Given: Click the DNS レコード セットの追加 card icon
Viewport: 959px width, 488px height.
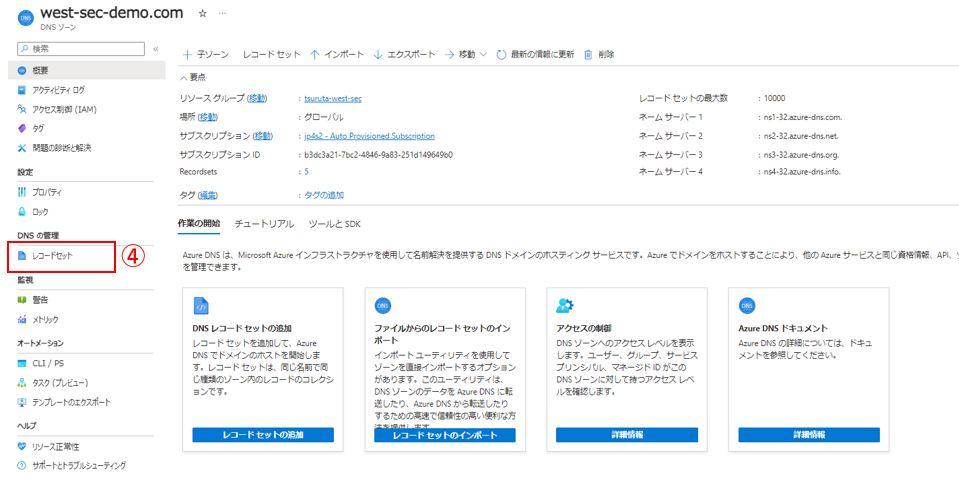Looking at the screenshot, I should [x=201, y=306].
